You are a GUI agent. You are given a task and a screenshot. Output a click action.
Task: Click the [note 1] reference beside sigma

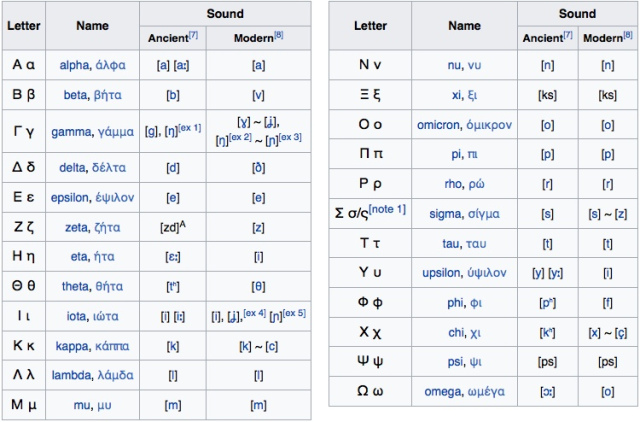387,209
